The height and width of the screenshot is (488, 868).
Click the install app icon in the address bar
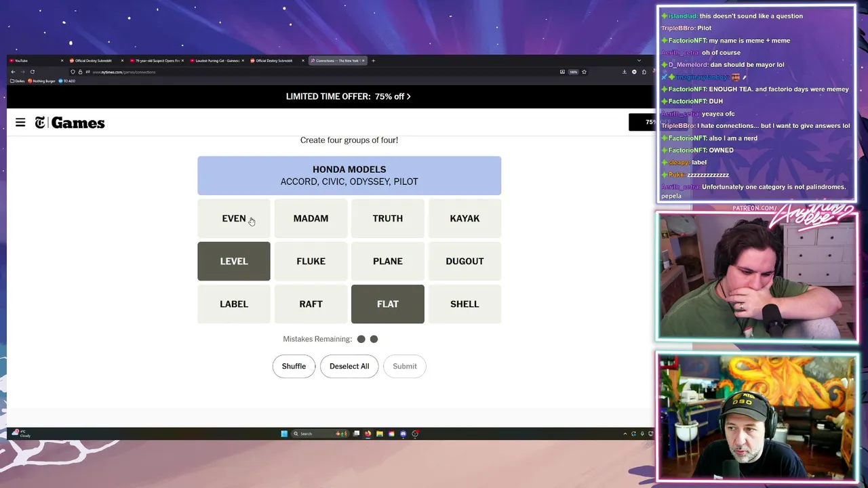pos(562,72)
